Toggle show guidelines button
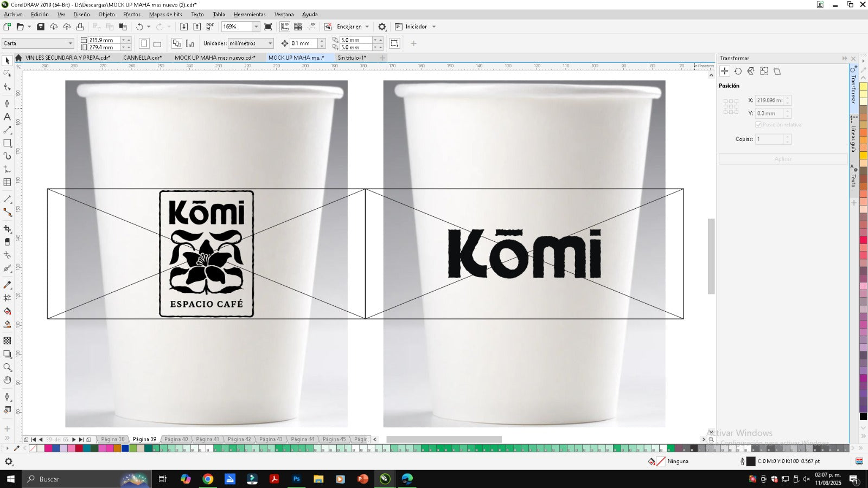 (311, 27)
